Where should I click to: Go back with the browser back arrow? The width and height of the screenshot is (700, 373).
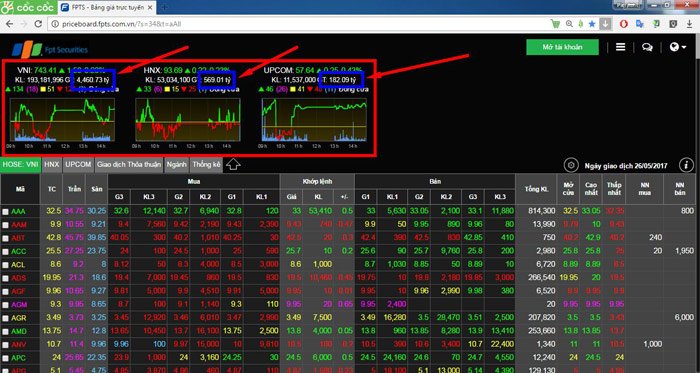coord(9,24)
